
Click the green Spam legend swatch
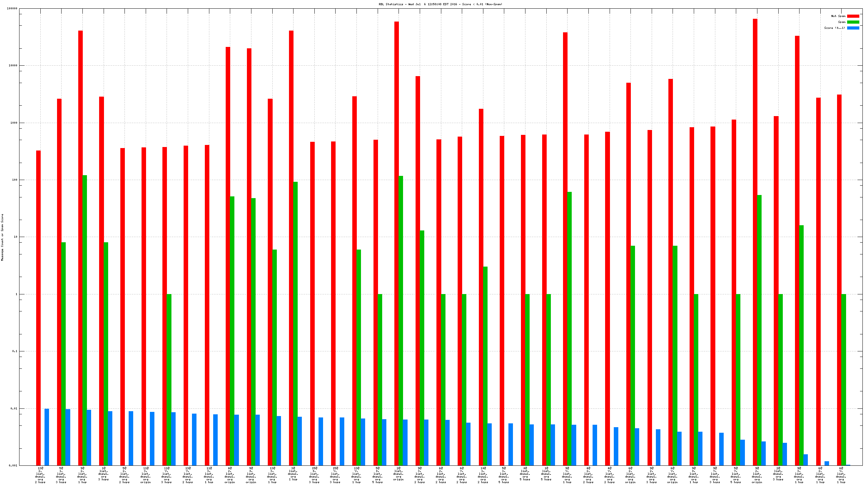tap(853, 22)
